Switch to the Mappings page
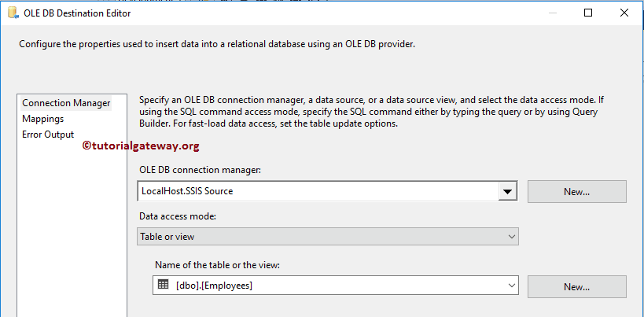The width and height of the screenshot is (644, 317). coord(43,119)
